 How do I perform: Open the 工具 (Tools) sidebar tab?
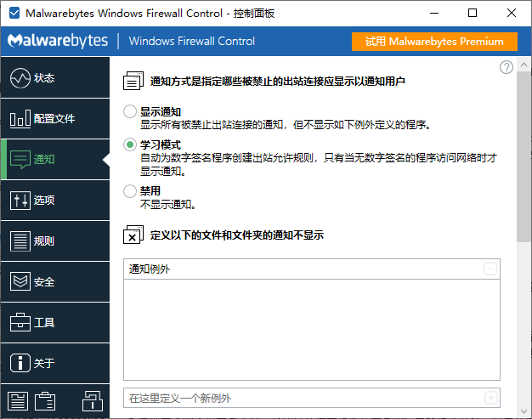[55, 322]
